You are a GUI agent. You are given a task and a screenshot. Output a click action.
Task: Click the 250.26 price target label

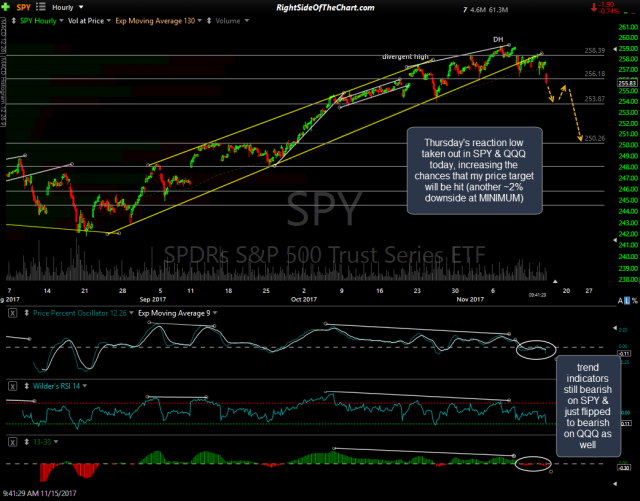click(x=595, y=138)
